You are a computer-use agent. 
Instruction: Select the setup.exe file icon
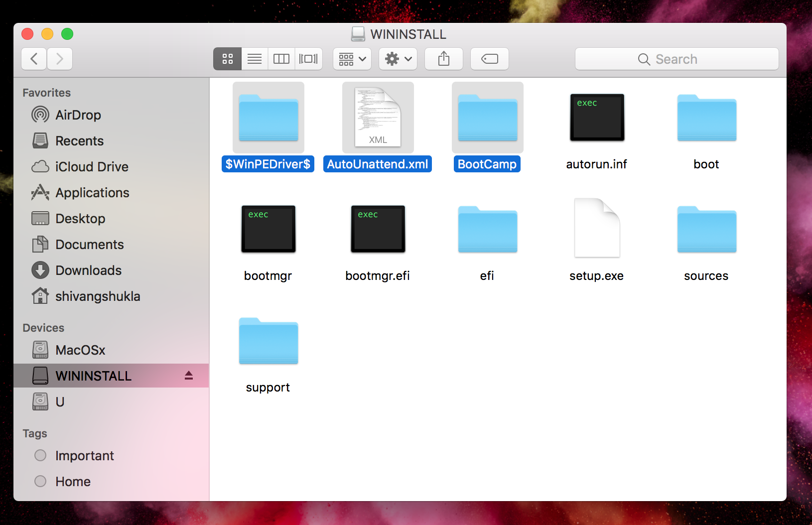coord(597,228)
